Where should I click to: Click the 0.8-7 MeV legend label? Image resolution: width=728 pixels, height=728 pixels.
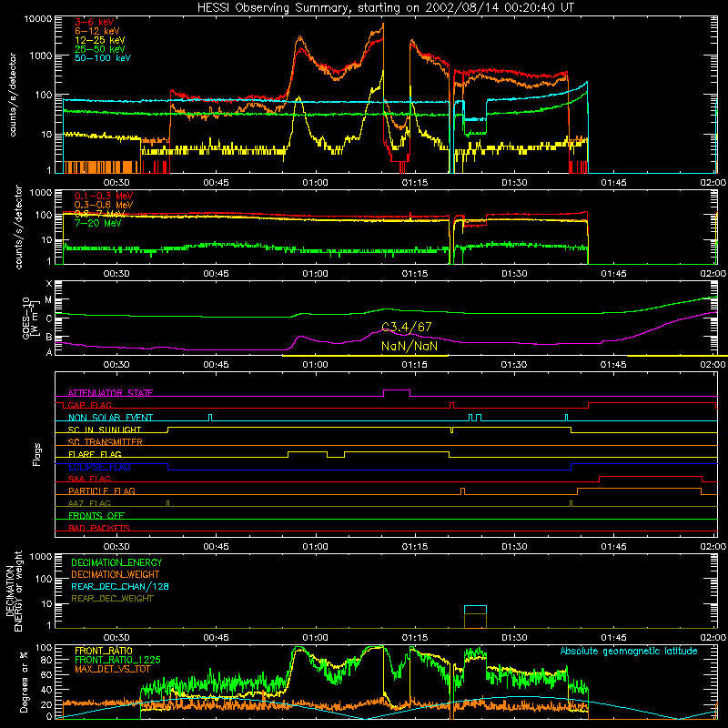tap(100, 214)
